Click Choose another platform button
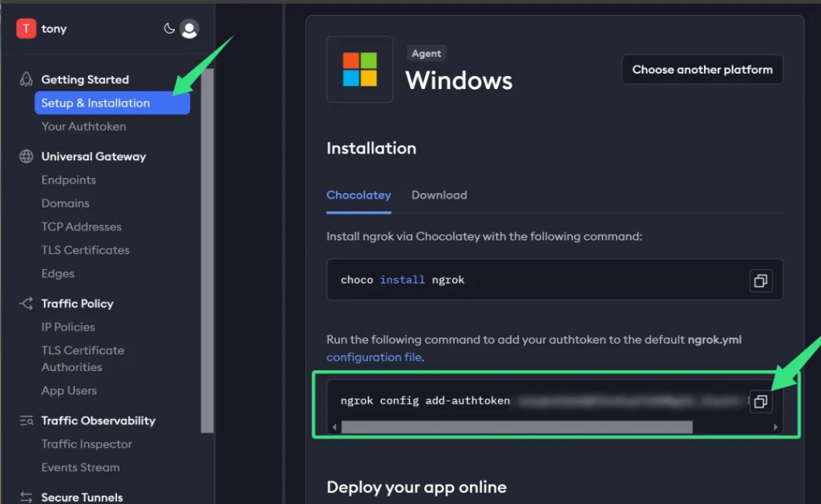The image size is (821, 504). [x=702, y=69]
